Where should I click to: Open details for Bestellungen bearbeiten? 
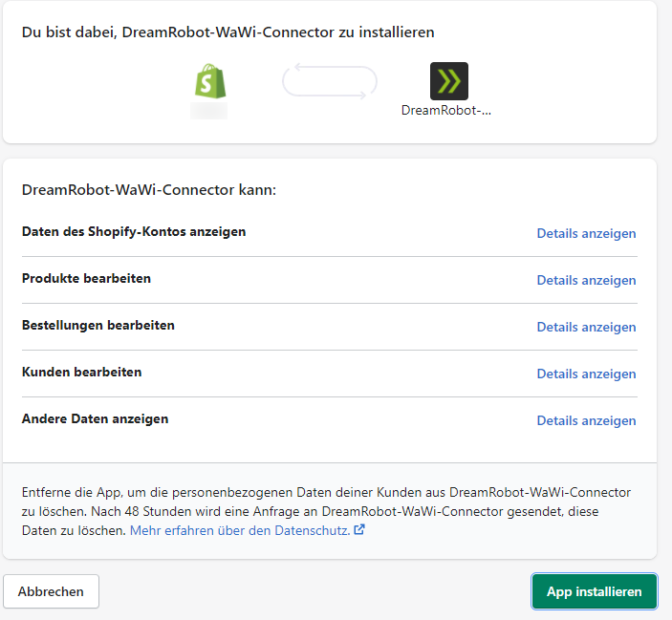586,327
